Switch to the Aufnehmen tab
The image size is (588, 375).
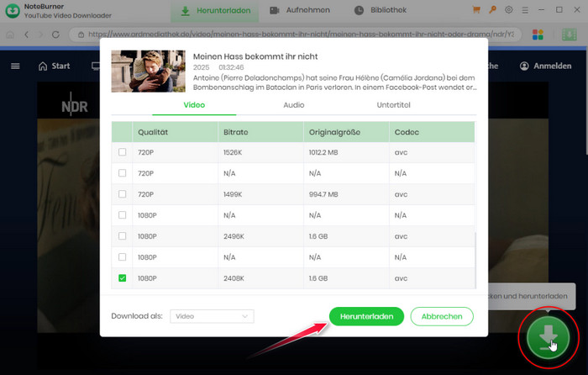coord(300,11)
